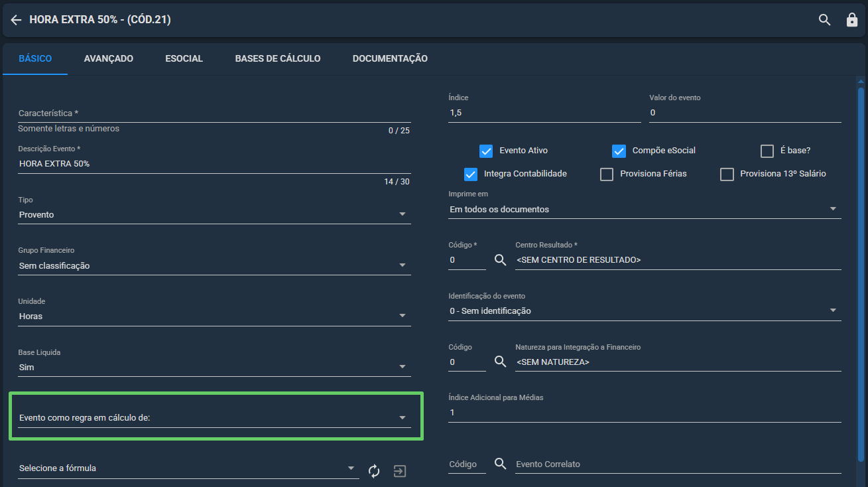Search Evento Correlato magnifier icon
Image resolution: width=868 pixels, height=487 pixels.
coord(501,464)
